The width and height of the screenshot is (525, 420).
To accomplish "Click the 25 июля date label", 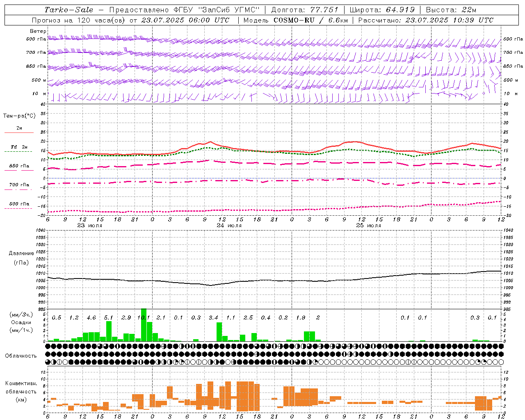I will tap(369, 226).
